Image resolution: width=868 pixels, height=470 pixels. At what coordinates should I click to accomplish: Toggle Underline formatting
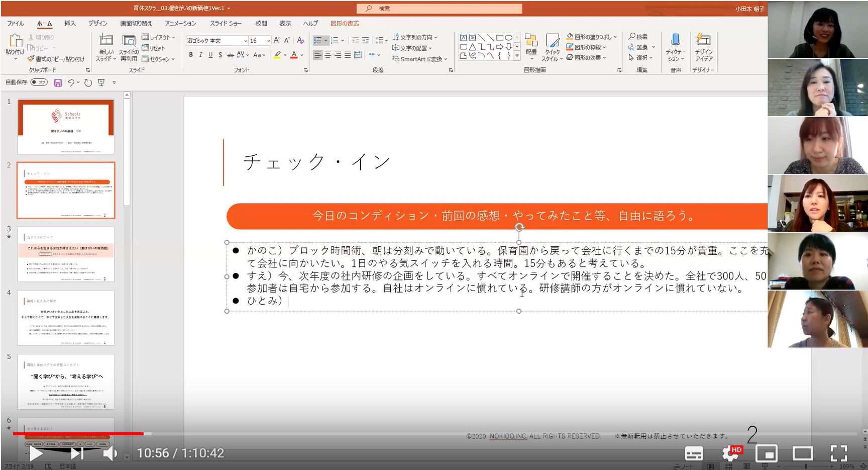pyautogui.click(x=210, y=55)
